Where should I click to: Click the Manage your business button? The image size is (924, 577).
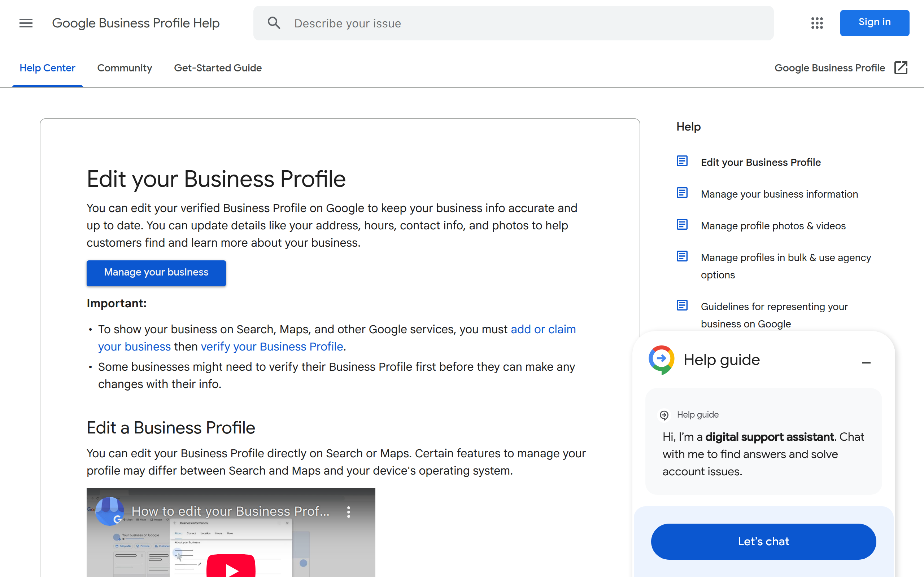pos(156,273)
